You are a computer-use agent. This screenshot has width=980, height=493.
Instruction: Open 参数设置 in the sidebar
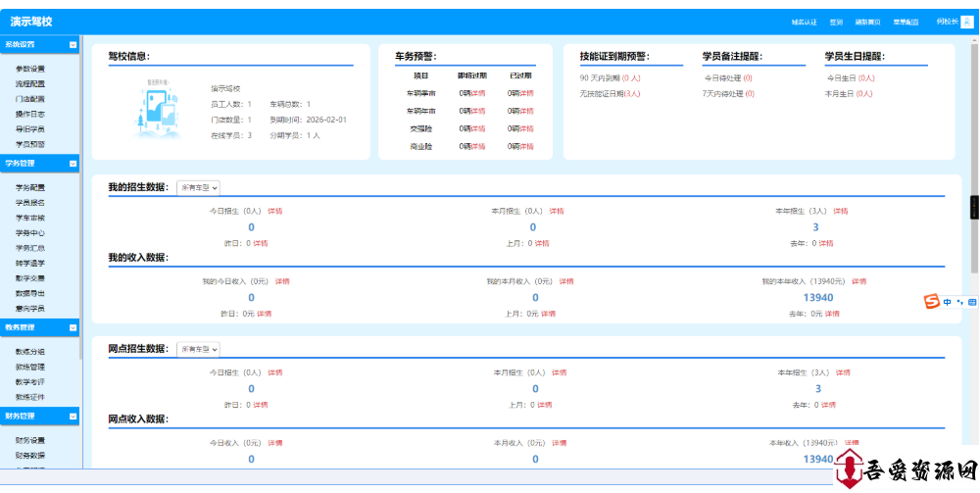(30, 69)
